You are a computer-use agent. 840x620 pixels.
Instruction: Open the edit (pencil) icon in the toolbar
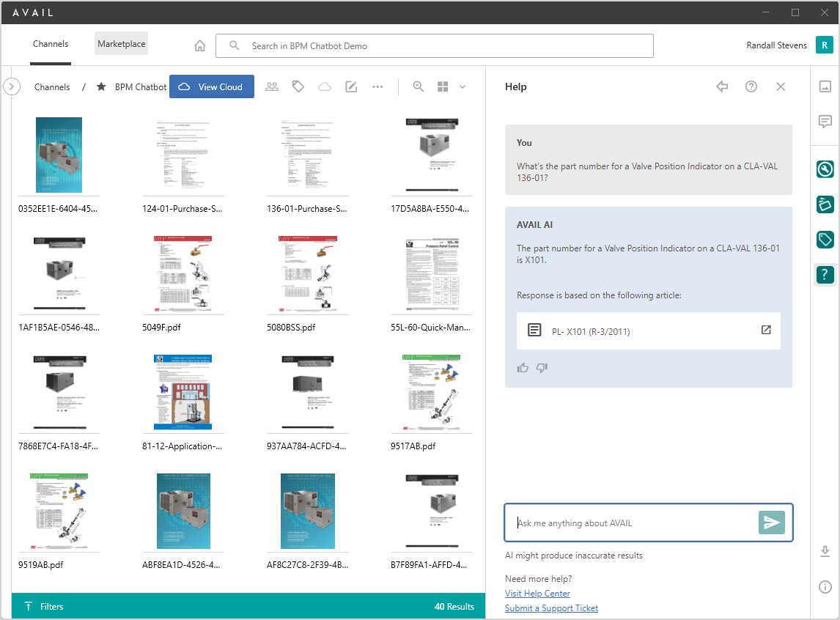tap(351, 86)
